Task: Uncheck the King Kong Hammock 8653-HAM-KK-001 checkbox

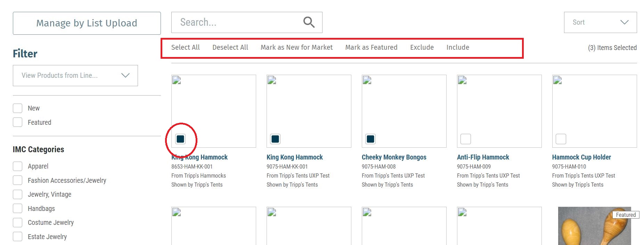Action: tap(180, 139)
